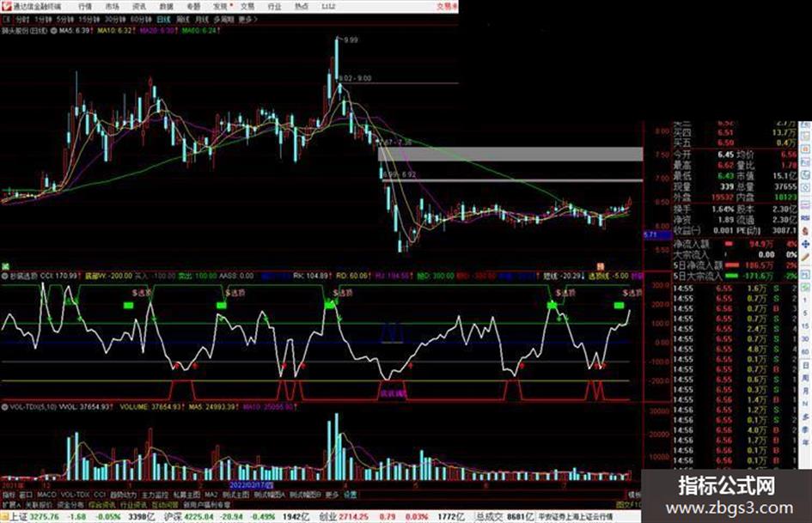Viewport: 812px width, 523px height.
Task: Click the 9.99 high price marker
Action: (351, 40)
